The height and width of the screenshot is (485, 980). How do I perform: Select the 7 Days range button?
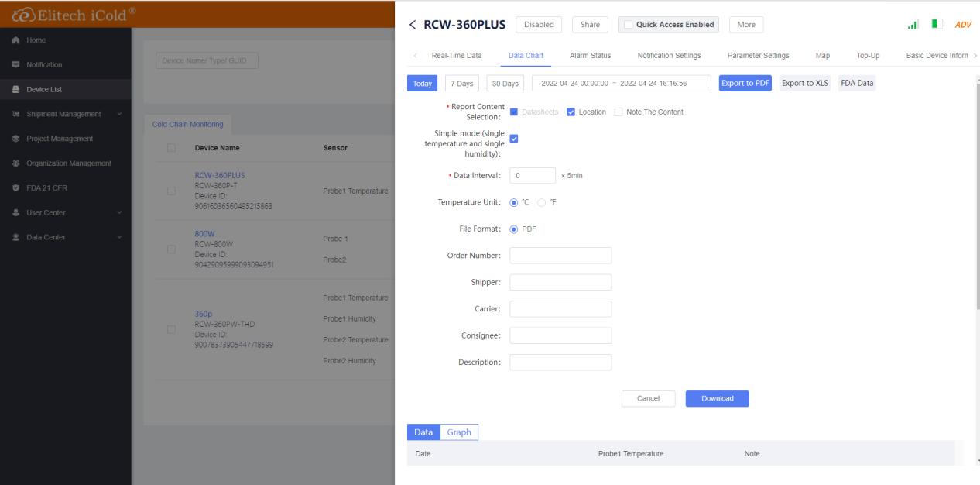[x=461, y=84]
